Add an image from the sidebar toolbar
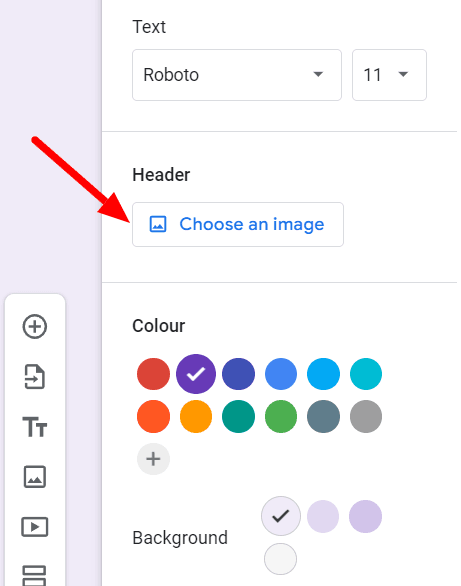The image size is (461, 586). (x=35, y=477)
